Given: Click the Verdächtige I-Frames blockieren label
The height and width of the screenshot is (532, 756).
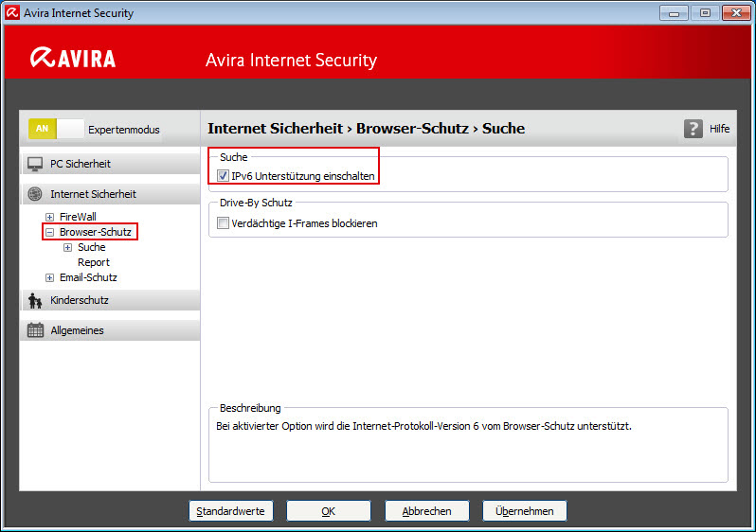Looking at the screenshot, I should coord(304,223).
